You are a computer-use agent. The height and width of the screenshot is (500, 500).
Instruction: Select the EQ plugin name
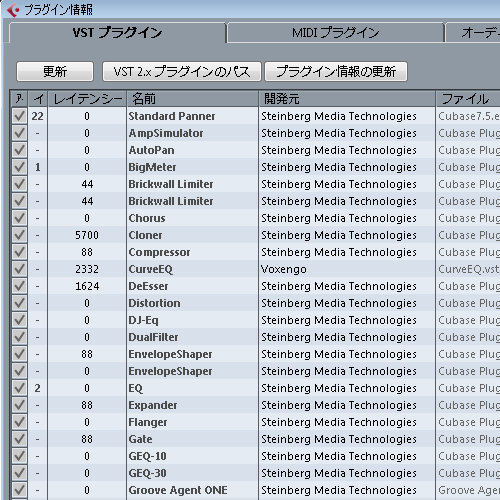click(x=135, y=388)
